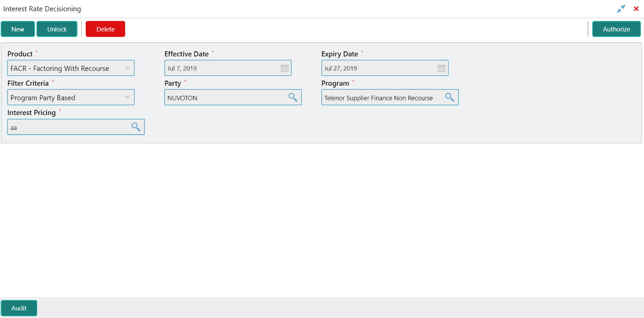Click the Program search magnifier icon
Screen dimensions: 644x318
450,97
